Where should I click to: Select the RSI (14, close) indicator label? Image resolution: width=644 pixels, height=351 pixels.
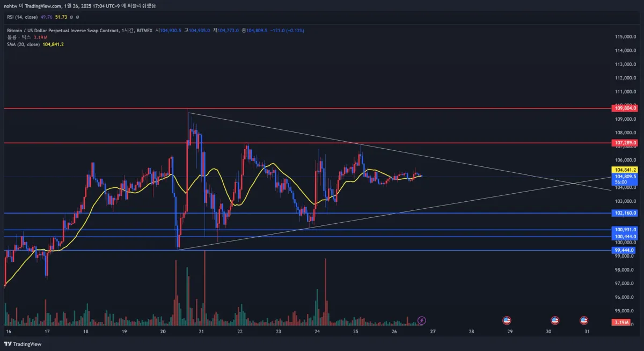(22, 17)
